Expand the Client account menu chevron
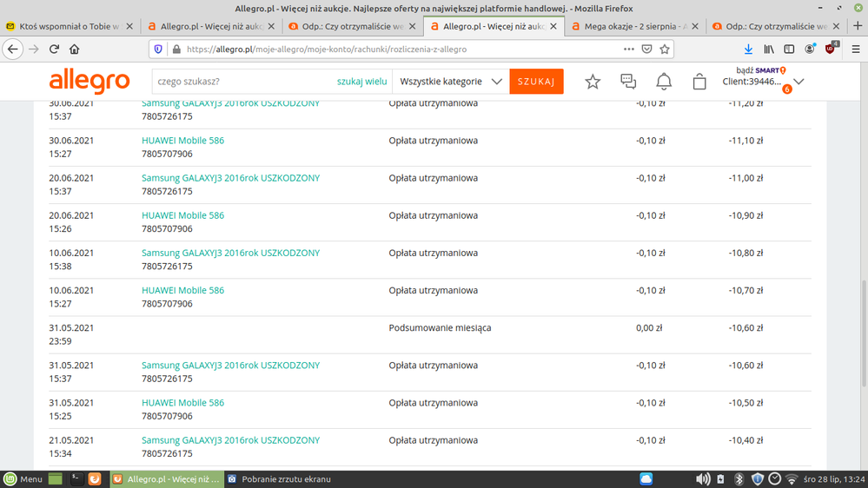The width and height of the screenshot is (868, 488). point(798,82)
